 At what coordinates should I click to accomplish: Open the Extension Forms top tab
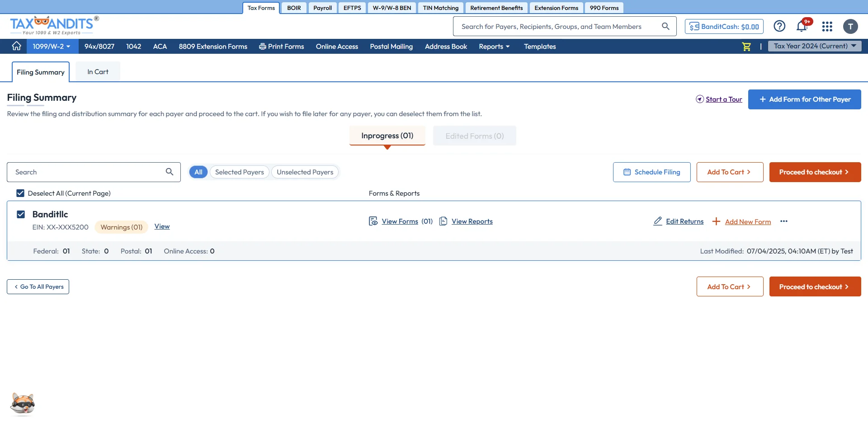pos(556,8)
